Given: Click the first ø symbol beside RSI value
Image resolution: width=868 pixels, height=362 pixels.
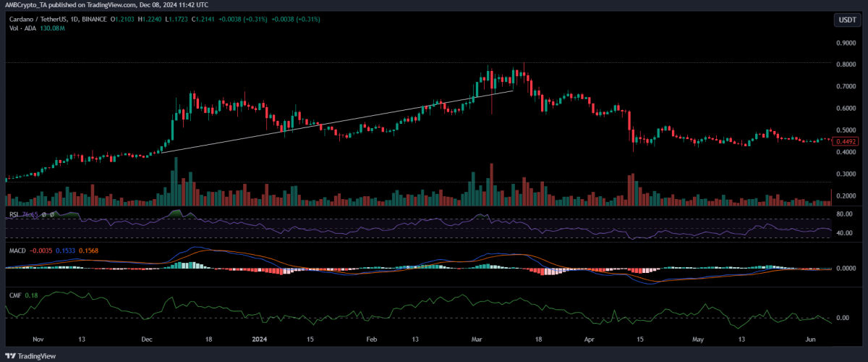Looking at the screenshot, I should tap(45, 215).
